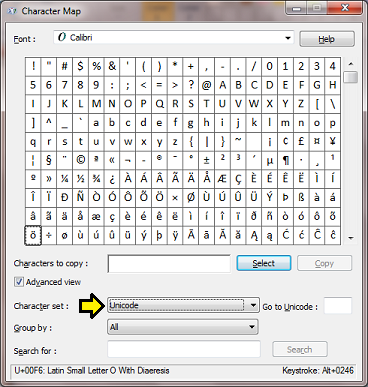Choose the @ symbol in the grid
Viewport: 368px width, 387px height.
(206, 85)
